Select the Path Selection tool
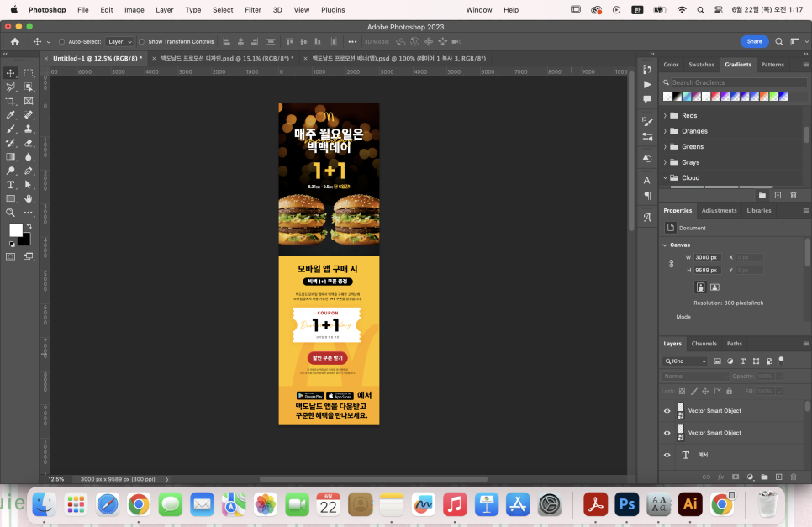812x527 pixels. coord(29,185)
